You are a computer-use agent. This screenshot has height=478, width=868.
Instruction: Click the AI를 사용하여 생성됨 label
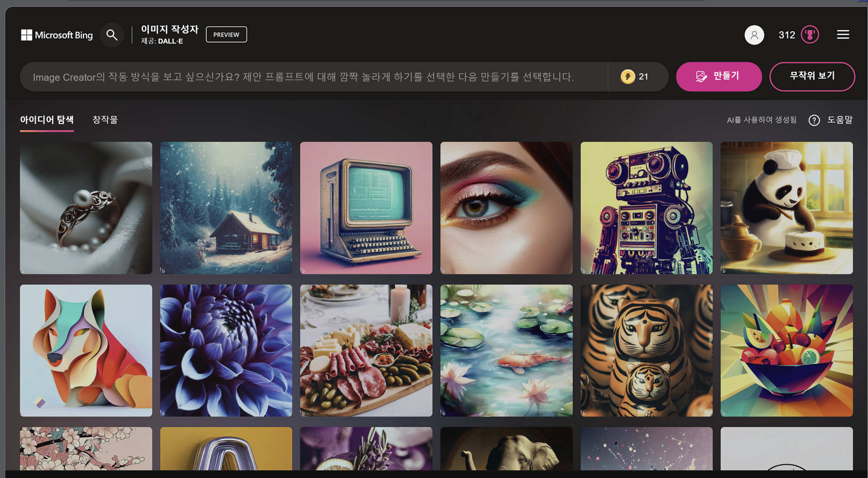762,120
